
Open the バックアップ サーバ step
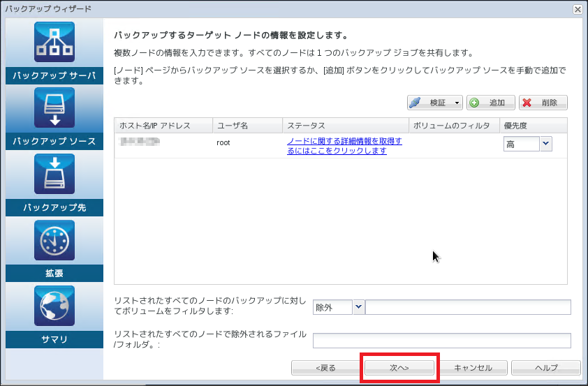coord(54,75)
